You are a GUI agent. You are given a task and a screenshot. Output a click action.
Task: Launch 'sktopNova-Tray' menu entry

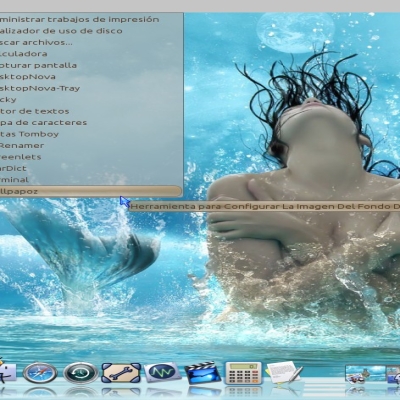tap(91, 88)
